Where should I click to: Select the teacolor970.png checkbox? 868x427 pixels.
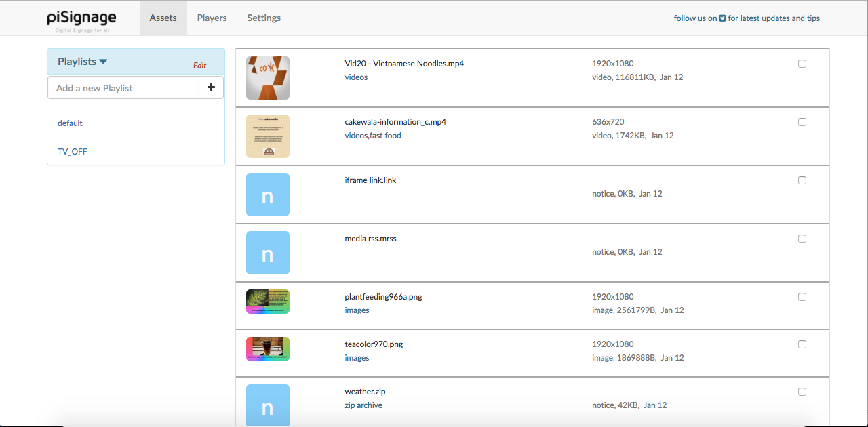tap(802, 344)
